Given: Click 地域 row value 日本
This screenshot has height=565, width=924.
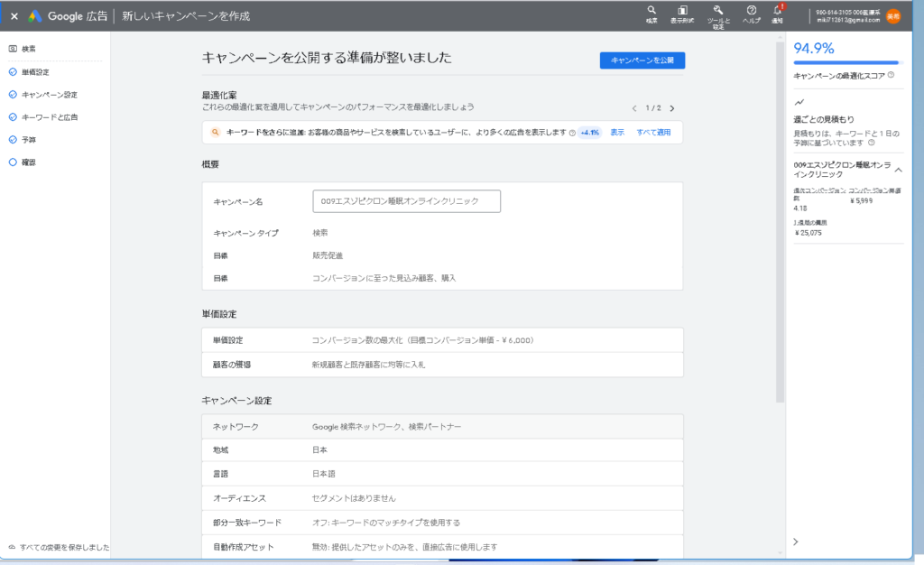Looking at the screenshot, I should click(319, 450).
